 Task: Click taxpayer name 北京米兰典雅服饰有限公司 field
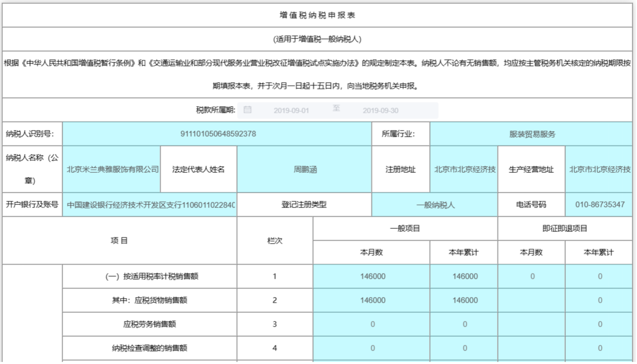pyautogui.click(x=112, y=169)
